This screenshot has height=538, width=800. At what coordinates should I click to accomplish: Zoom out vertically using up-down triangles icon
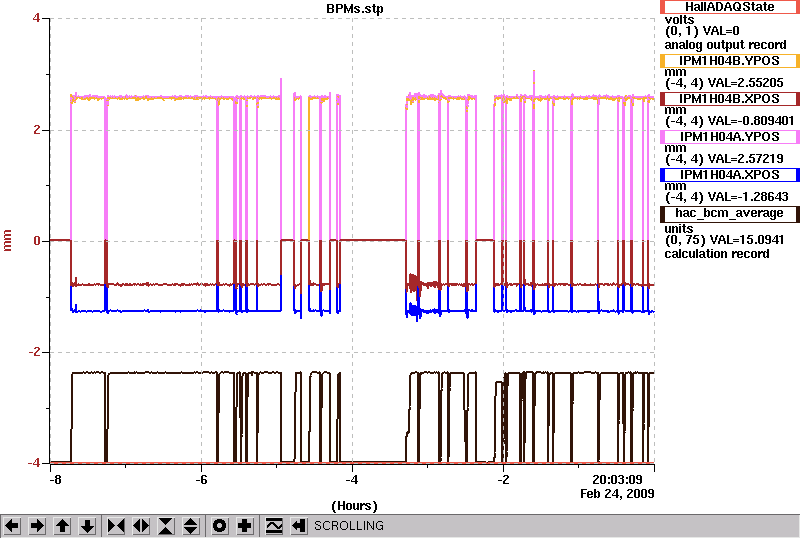tap(191, 526)
